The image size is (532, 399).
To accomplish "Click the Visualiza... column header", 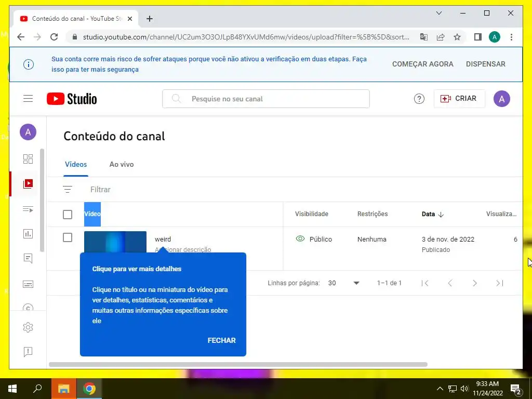I will click(x=501, y=214).
